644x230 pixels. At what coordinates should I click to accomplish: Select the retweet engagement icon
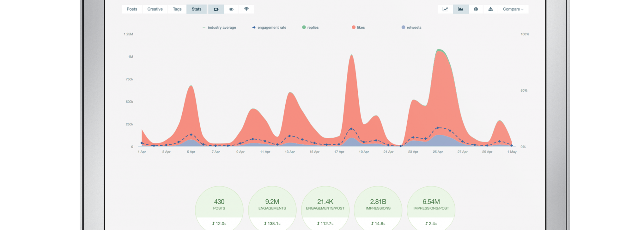point(216,9)
